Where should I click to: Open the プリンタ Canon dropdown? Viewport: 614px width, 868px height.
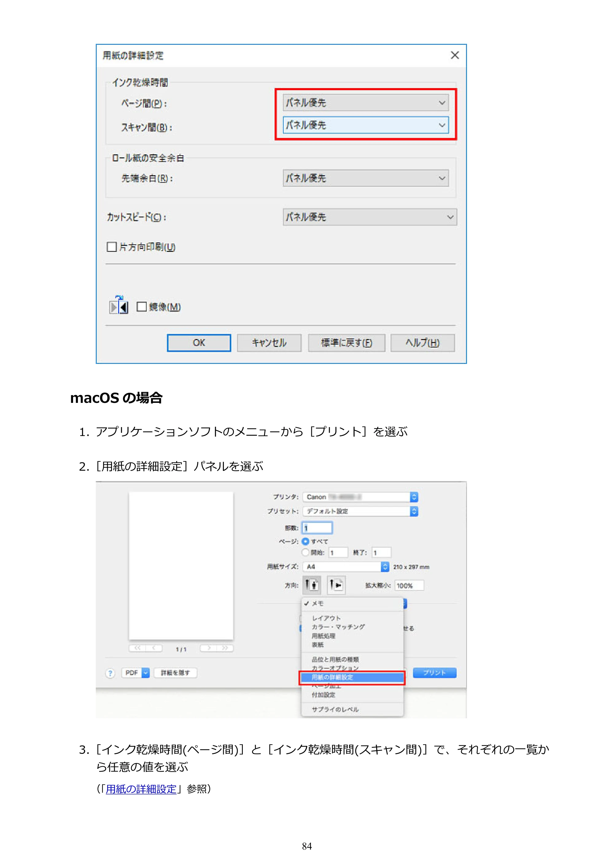360,497
